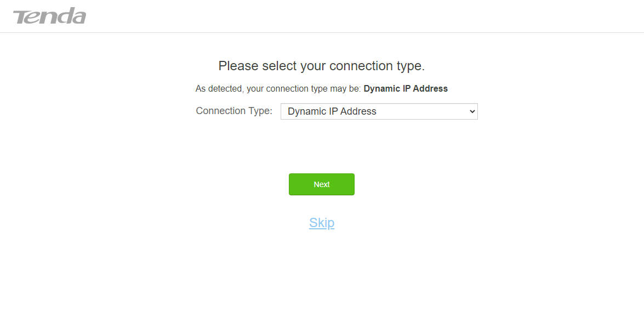This screenshot has width=644, height=316.
Task: Show connection type options via arrow
Action: pos(472,111)
